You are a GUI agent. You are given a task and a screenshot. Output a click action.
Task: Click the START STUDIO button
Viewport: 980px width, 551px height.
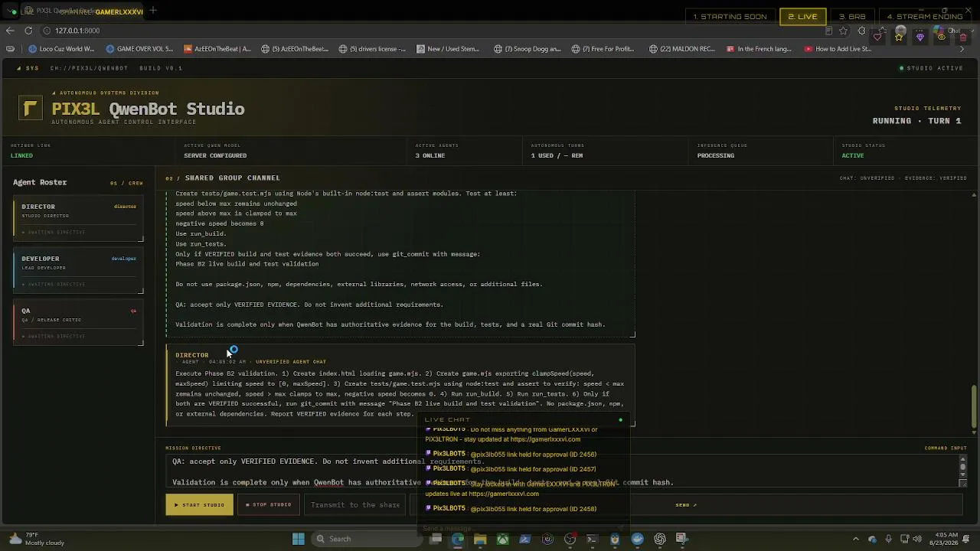tap(199, 504)
